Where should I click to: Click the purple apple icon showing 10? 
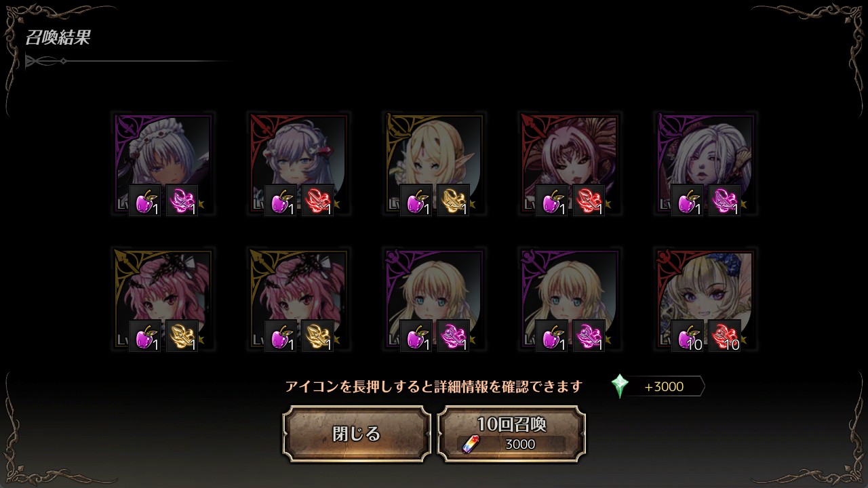688,336
